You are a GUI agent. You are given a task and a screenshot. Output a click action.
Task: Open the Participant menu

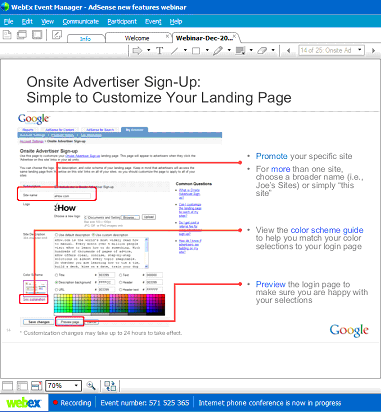coord(122,22)
